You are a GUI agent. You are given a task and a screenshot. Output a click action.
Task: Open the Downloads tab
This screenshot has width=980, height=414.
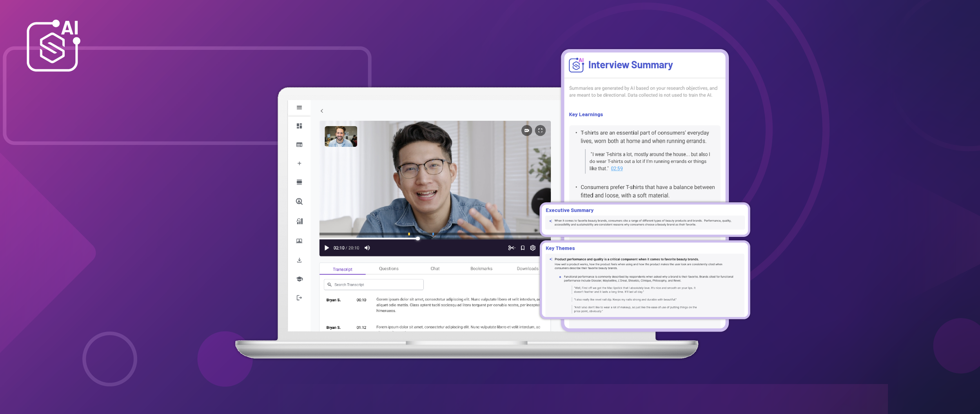527,269
